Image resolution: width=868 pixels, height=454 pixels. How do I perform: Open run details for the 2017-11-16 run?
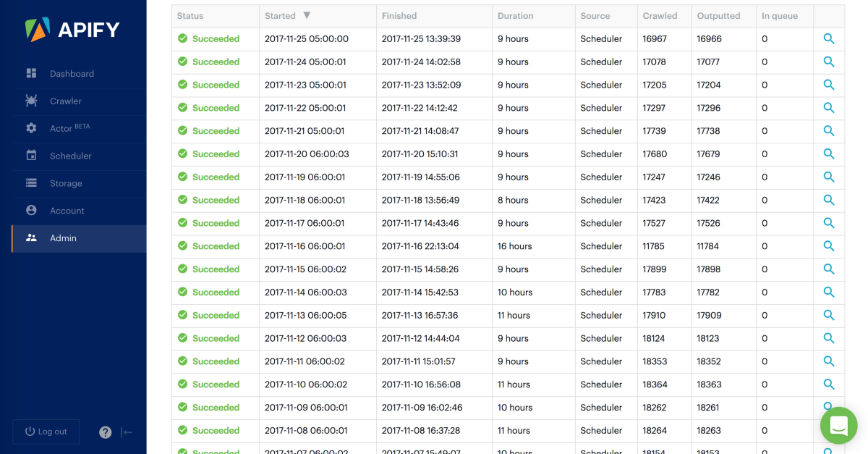829,246
